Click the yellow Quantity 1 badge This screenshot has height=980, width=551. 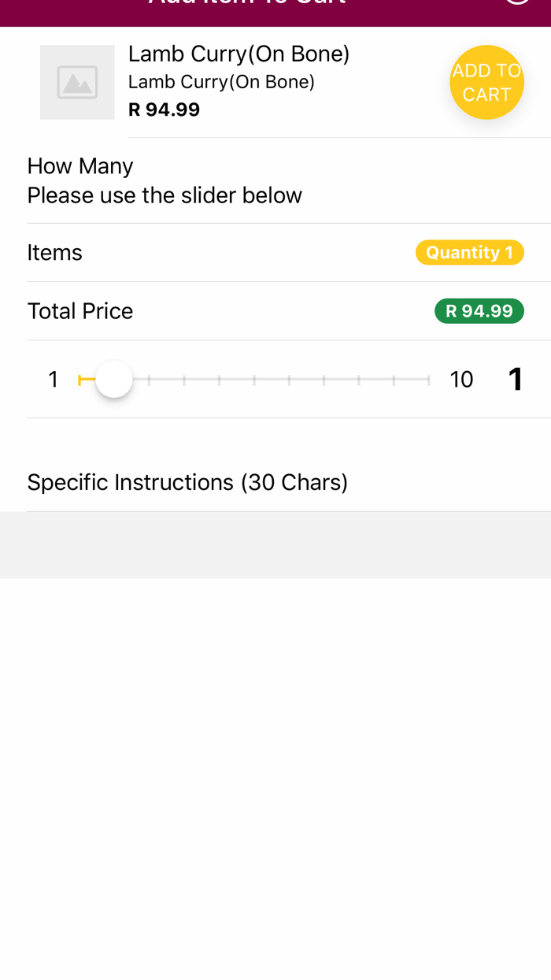[469, 252]
